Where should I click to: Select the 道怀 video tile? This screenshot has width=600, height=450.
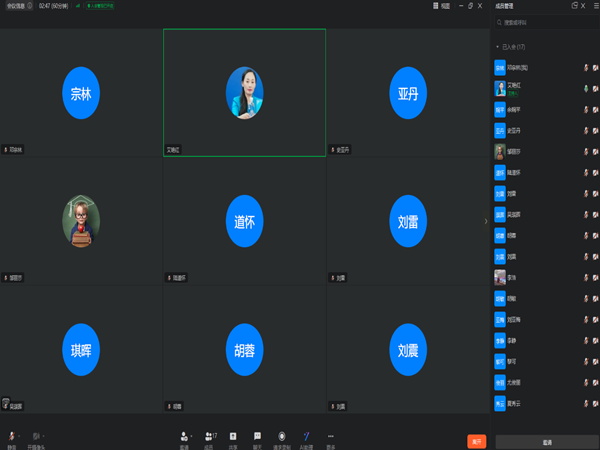pyautogui.click(x=245, y=221)
